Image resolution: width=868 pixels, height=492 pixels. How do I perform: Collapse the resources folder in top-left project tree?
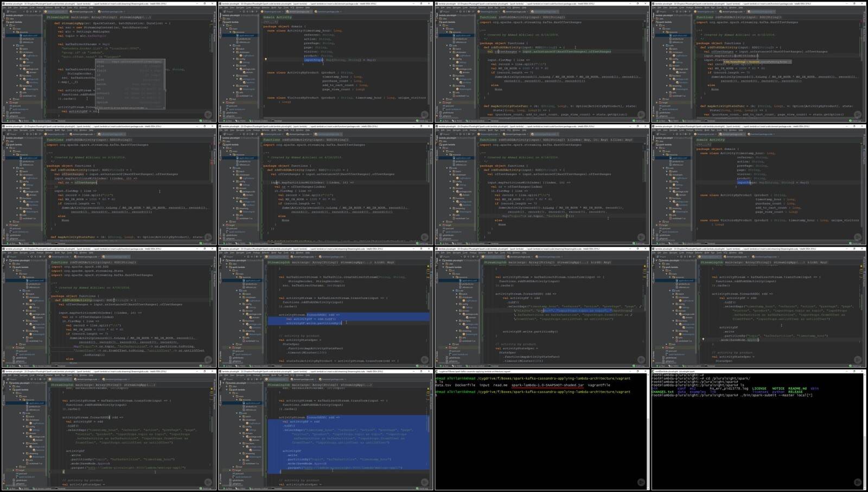[x=15, y=32]
